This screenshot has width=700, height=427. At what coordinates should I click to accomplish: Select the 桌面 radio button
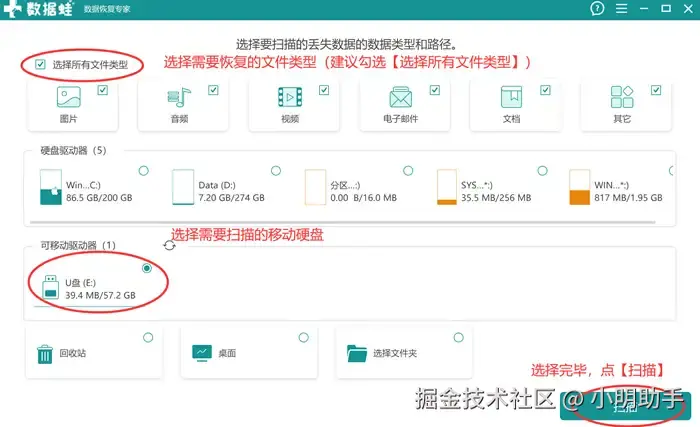pyautogui.click(x=304, y=337)
